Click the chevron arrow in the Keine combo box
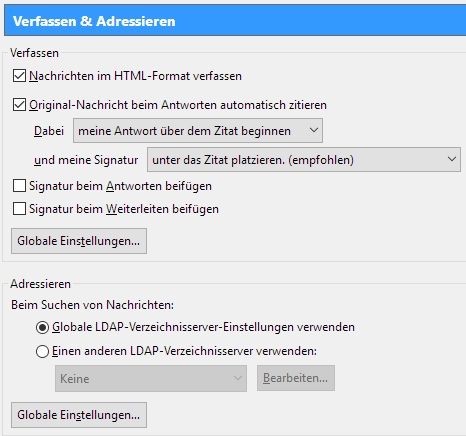 point(238,378)
